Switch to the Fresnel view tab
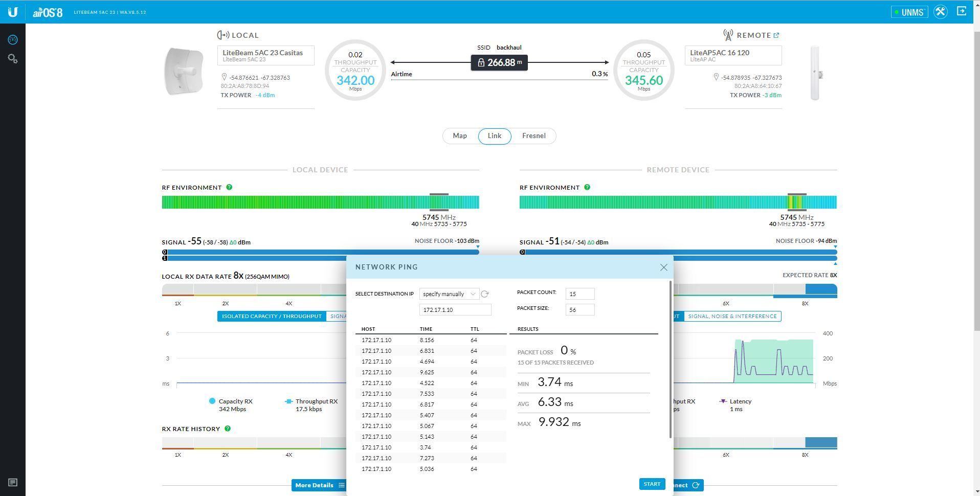 (533, 136)
